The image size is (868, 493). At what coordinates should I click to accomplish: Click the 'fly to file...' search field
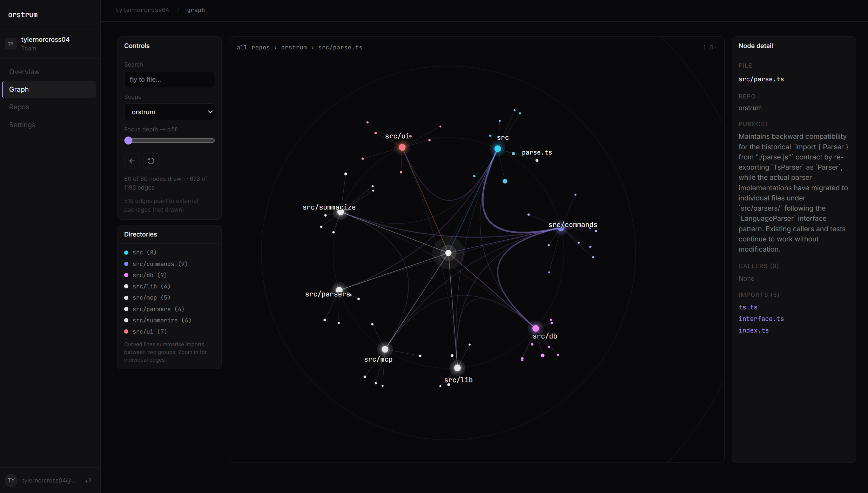(x=169, y=80)
